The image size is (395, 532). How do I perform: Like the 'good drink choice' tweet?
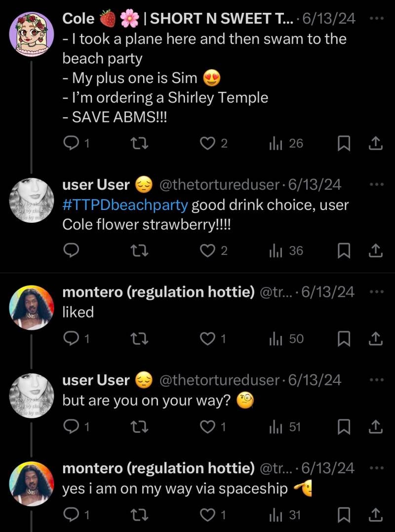pyautogui.click(x=207, y=251)
